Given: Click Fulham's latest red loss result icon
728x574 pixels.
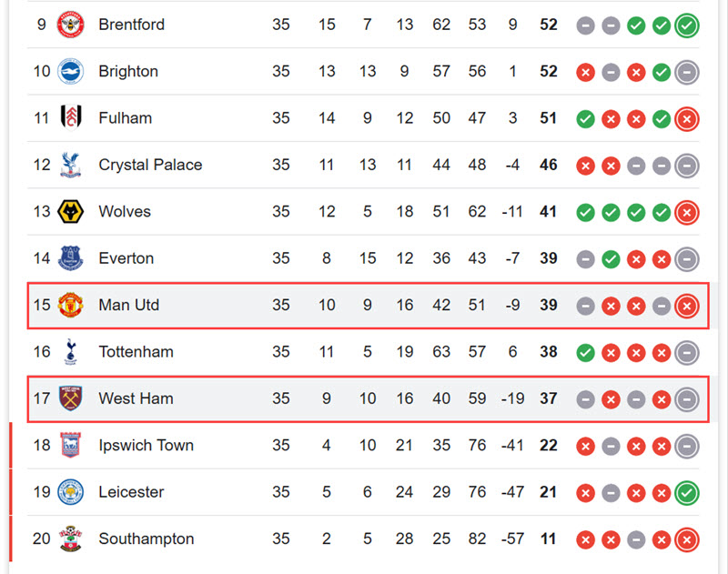Looking at the screenshot, I should click(687, 119).
